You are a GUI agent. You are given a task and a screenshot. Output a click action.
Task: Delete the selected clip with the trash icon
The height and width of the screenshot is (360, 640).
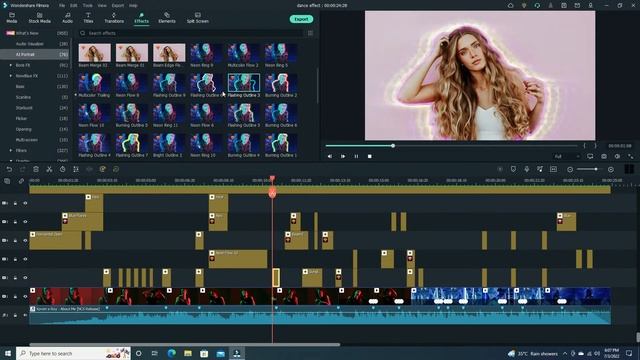point(36,169)
